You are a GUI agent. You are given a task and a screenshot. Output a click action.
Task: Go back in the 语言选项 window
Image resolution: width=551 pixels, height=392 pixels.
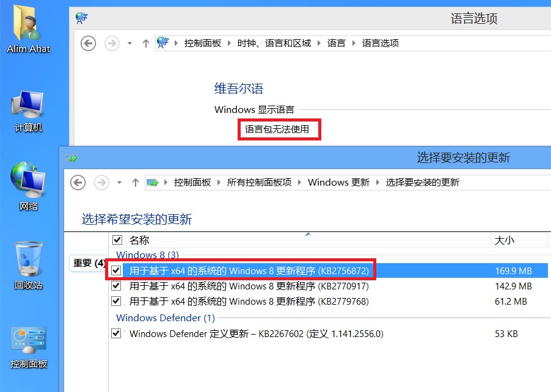coord(88,43)
